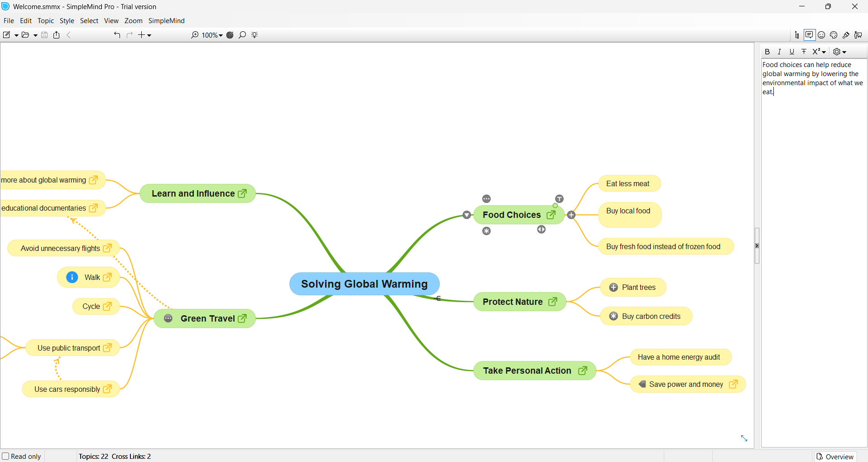
Task: Open the Style menu
Action: 67,20
